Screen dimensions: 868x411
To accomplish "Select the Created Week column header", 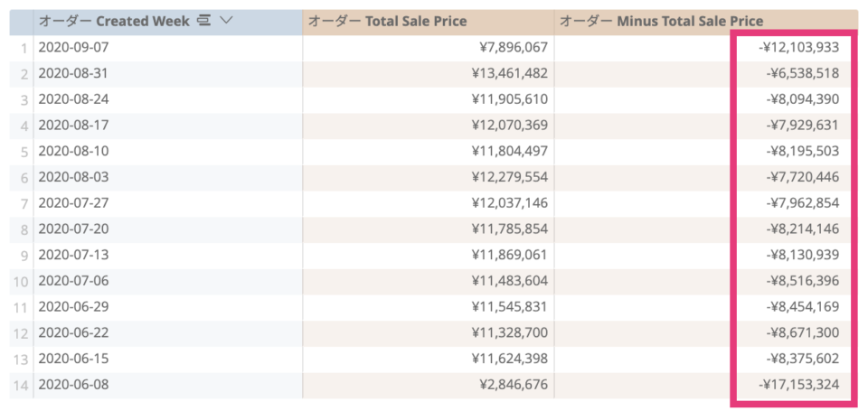I will [168, 22].
